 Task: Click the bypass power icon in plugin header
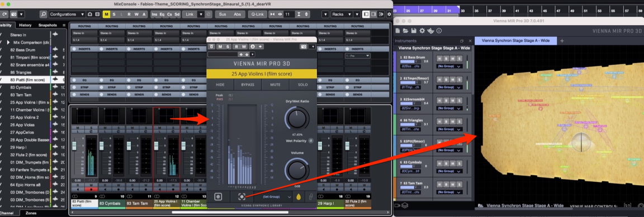point(211,47)
